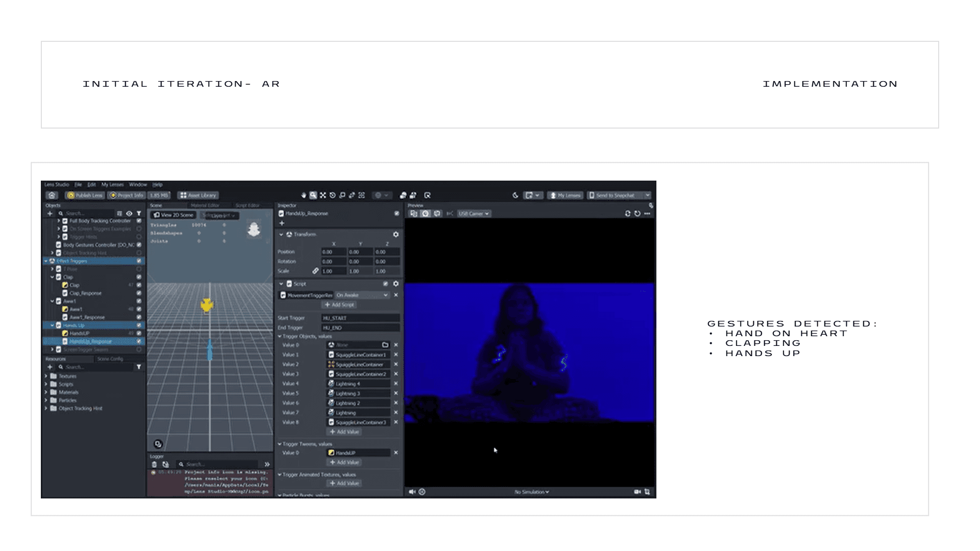Screen dimensions: 980x551
Task: Toggle Full Body Tracking Controller checkbox
Action: coord(139,221)
